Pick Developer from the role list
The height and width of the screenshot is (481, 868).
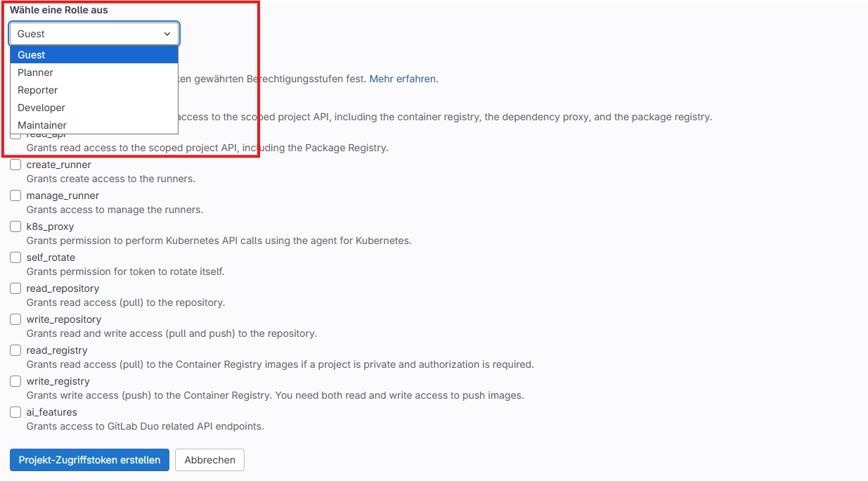94,108
